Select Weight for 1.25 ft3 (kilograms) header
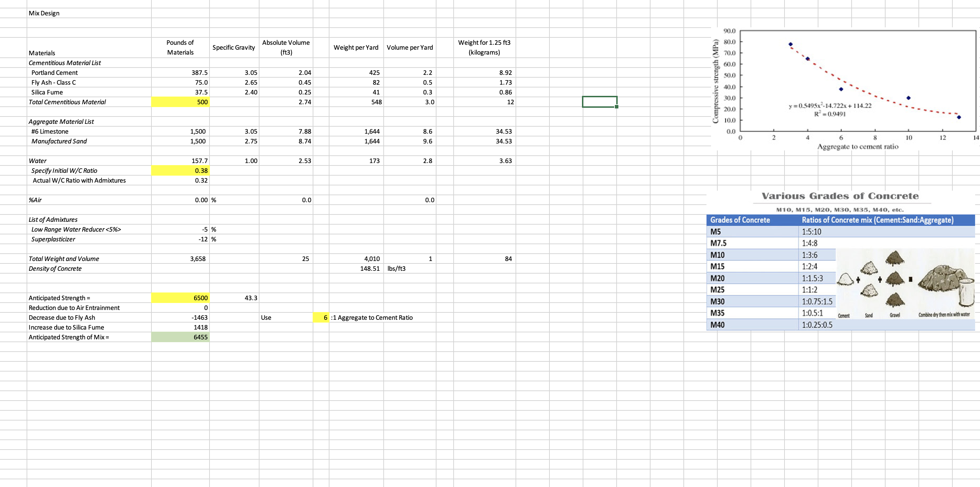The height and width of the screenshot is (487, 980). pos(484,48)
